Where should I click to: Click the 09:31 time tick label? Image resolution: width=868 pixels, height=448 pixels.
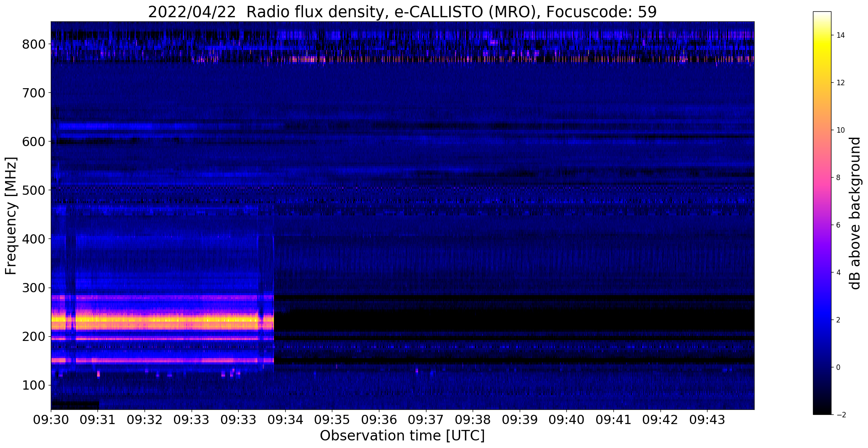[x=98, y=420]
